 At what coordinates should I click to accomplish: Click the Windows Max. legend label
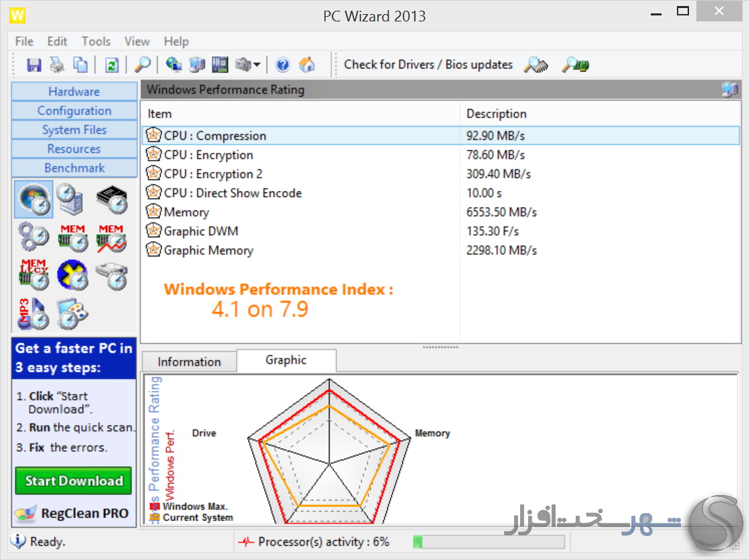pos(195,506)
